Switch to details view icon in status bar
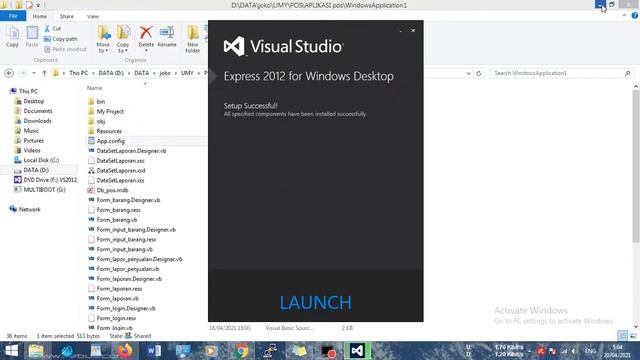Viewport: 640px width, 360px height. pos(622,336)
